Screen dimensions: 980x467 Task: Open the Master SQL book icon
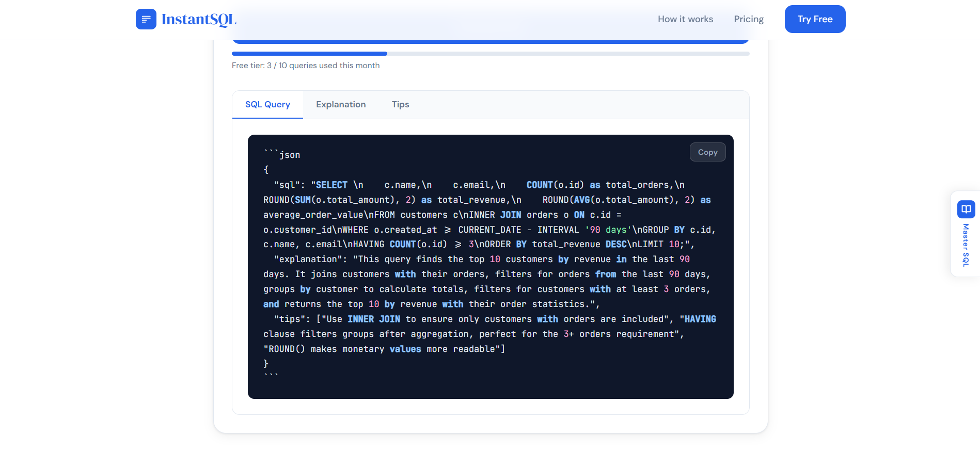point(965,210)
